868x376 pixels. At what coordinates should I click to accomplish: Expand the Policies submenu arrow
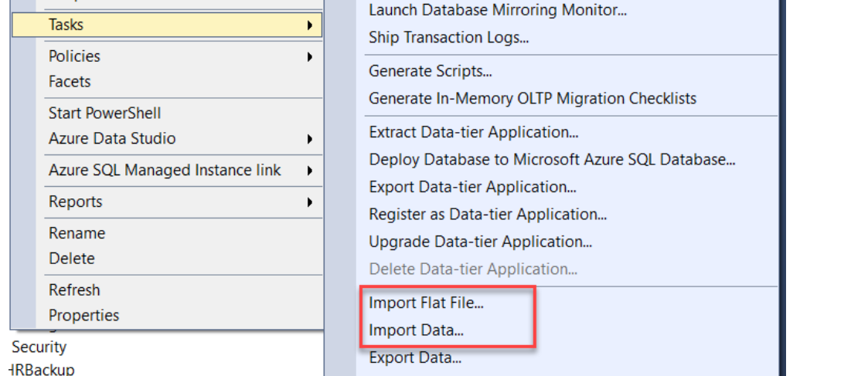click(309, 56)
